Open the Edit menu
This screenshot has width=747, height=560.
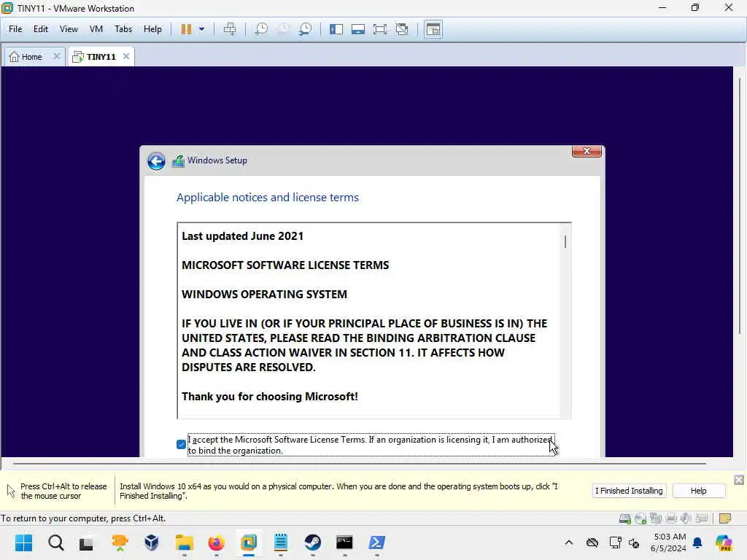click(x=41, y=29)
